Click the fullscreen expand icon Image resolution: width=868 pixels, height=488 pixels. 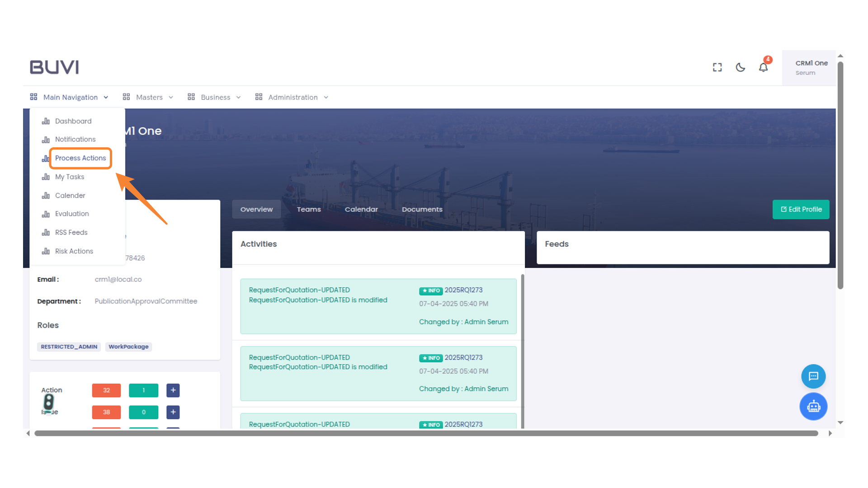tap(717, 67)
